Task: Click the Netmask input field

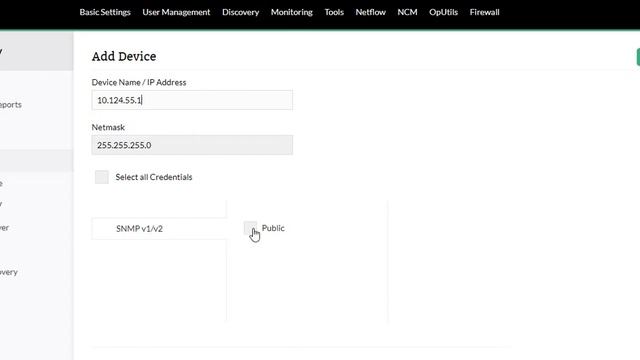Action: pos(192,145)
